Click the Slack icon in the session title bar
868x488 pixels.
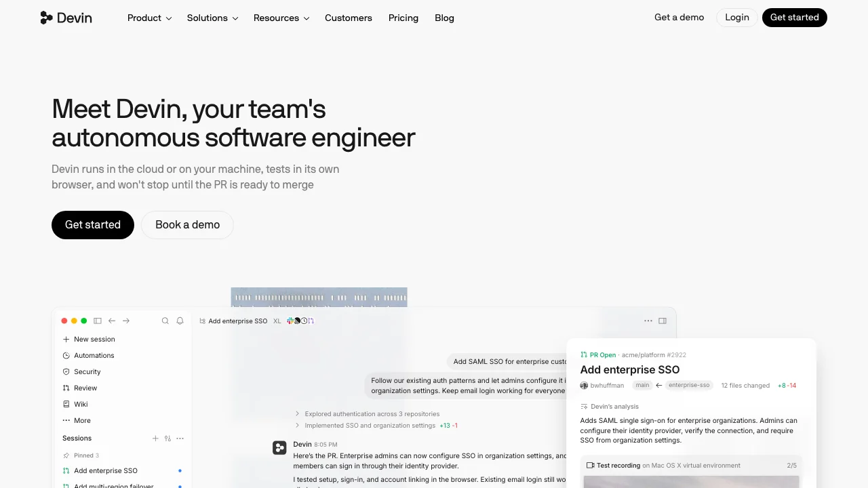[x=290, y=321]
